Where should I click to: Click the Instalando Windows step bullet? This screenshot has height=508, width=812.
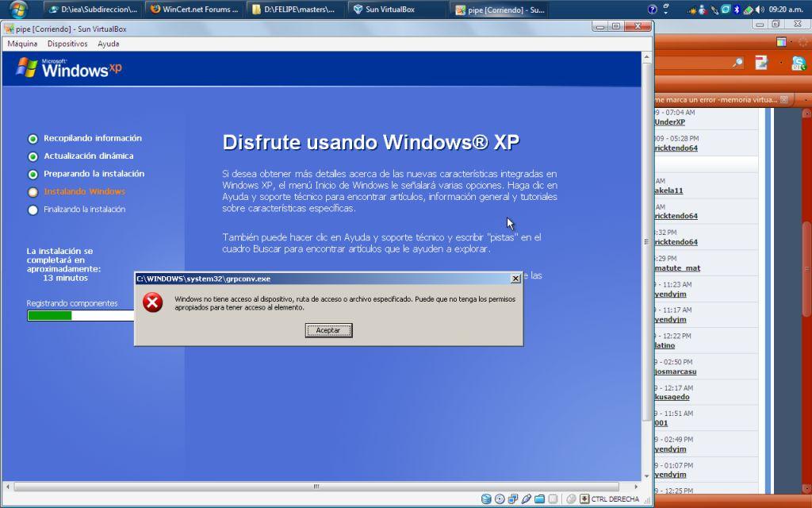pos(33,192)
